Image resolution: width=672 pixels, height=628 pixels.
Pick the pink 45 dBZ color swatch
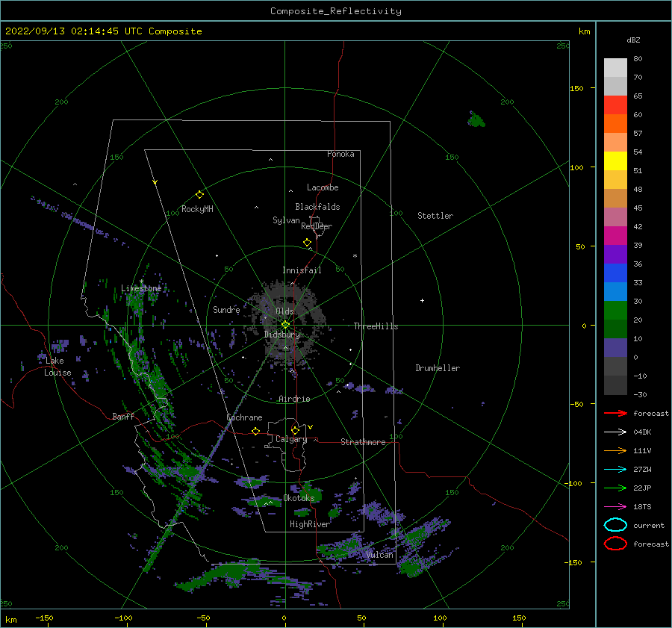click(615, 217)
